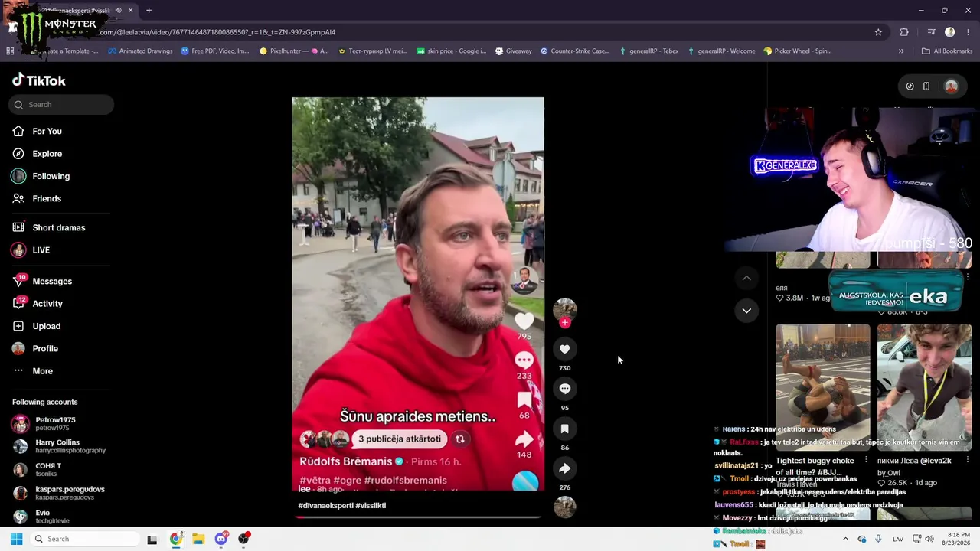Open Chrome from the taskbar

pos(175,539)
